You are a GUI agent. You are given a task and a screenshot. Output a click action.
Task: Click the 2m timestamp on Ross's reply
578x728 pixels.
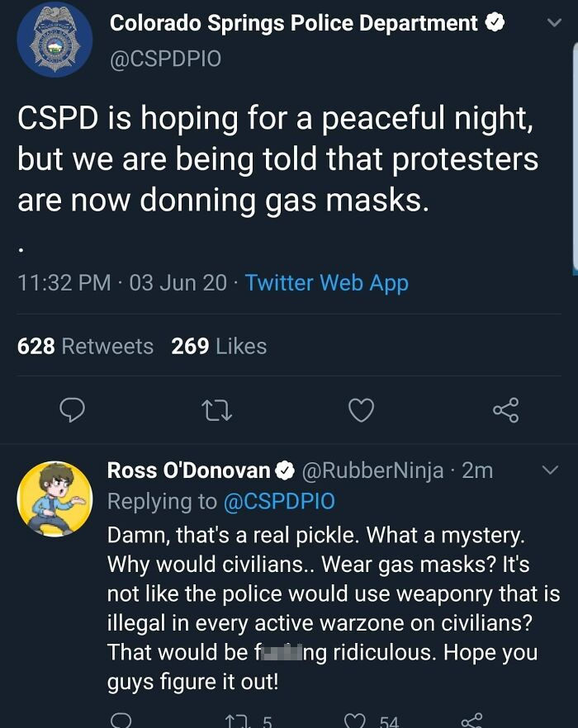(476, 470)
